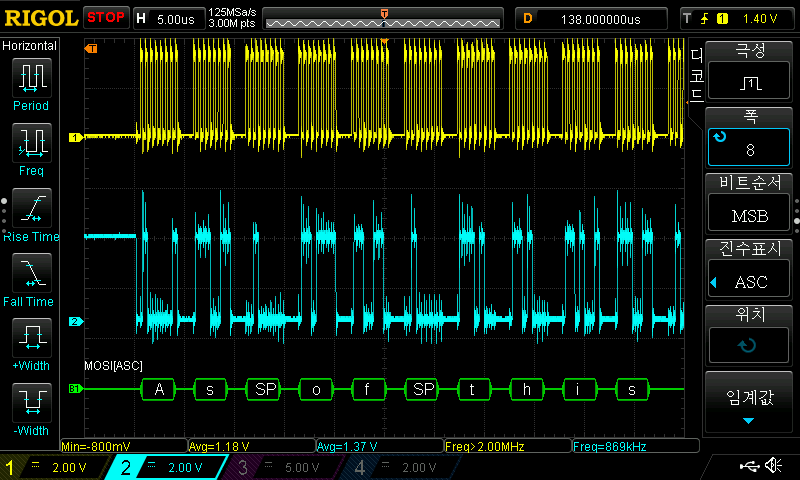
Task: Choose the Fall Time measurement
Action: [x=31, y=274]
